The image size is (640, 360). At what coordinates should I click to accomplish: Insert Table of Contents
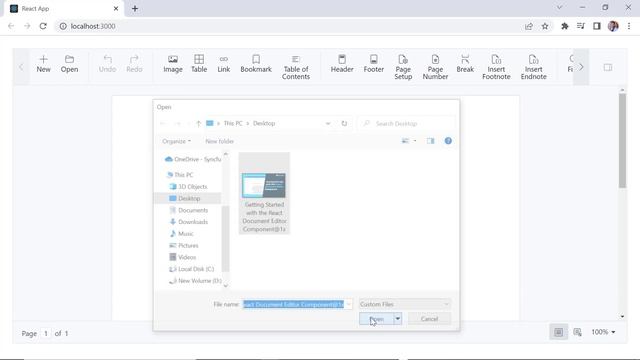(296, 67)
